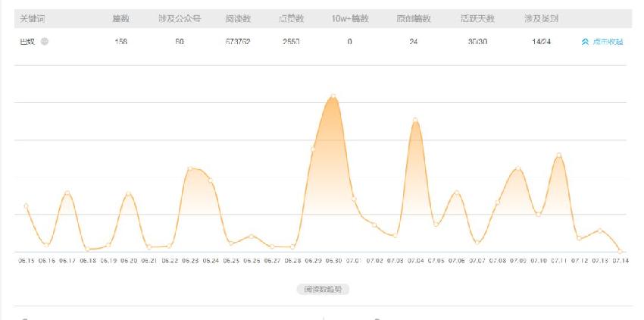Select the data point on 06.23
Screen dimensions: 644x320
[x=189, y=168]
